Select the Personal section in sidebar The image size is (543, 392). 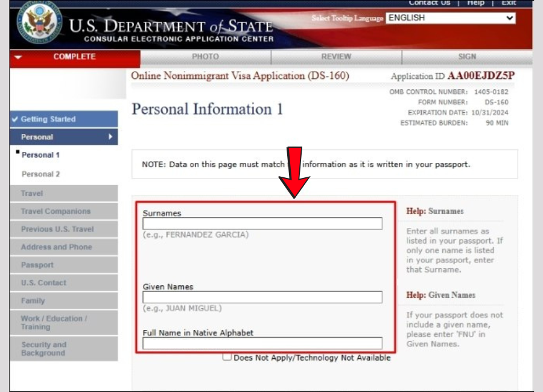tap(64, 137)
